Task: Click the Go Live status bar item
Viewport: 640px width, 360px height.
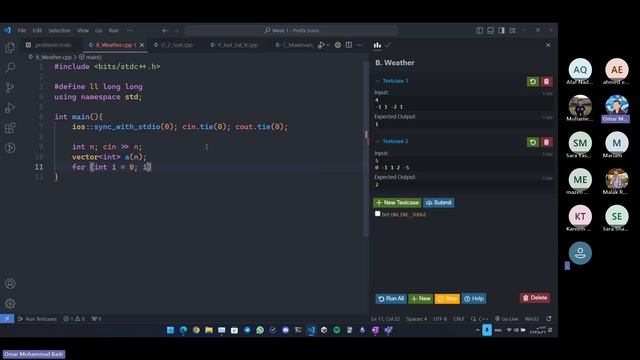Action: point(506,319)
